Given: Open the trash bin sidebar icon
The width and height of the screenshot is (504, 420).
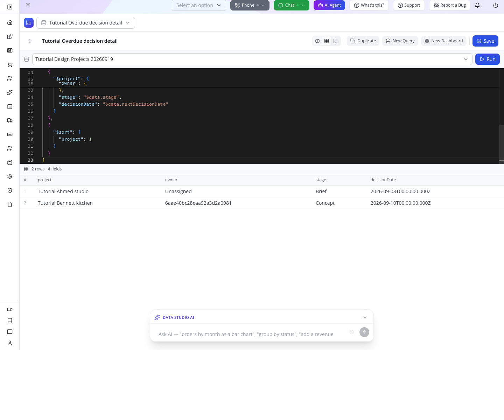Looking at the screenshot, I should pos(10,204).
